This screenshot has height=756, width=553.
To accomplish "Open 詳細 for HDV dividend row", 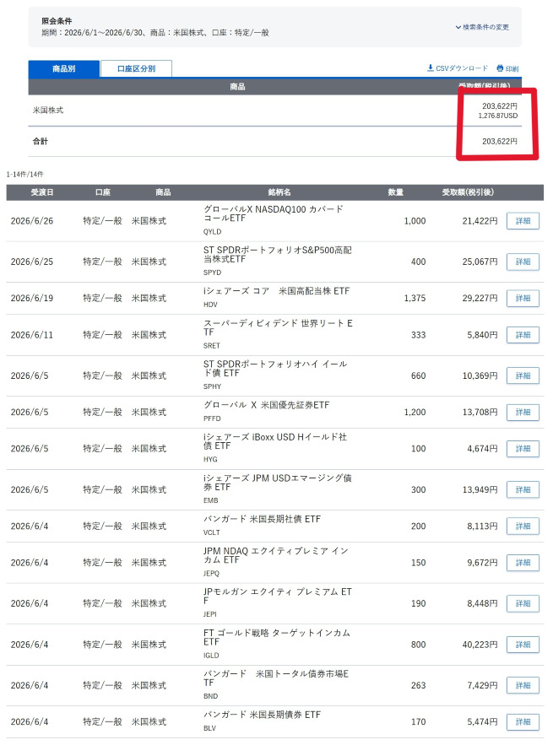I will 523,299.
